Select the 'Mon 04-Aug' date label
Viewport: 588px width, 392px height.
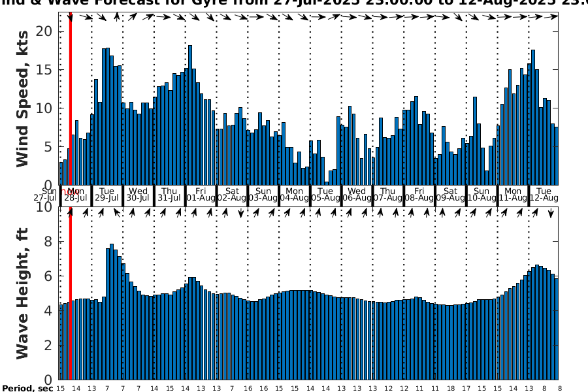(294, 195)
